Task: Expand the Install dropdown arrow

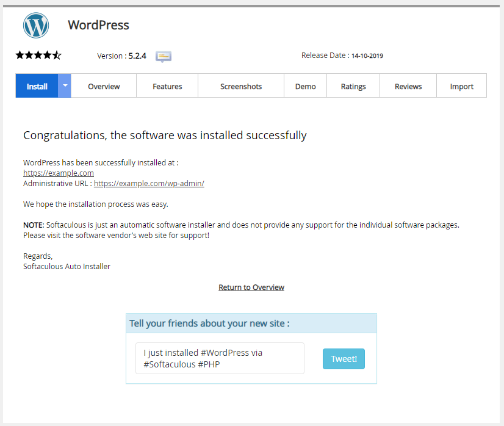Action: pos(65,86)
